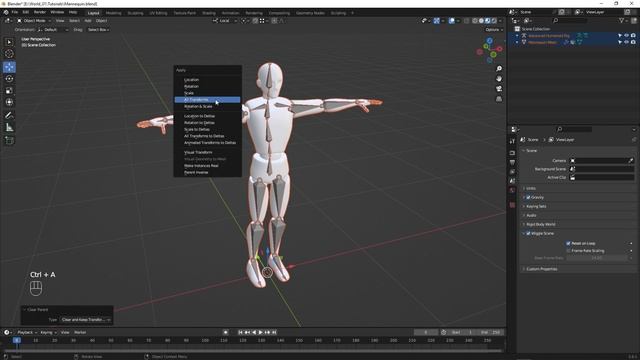The image size is (640, 360).
Task: Click the outliner search field
Action: (x=569, y=20)
